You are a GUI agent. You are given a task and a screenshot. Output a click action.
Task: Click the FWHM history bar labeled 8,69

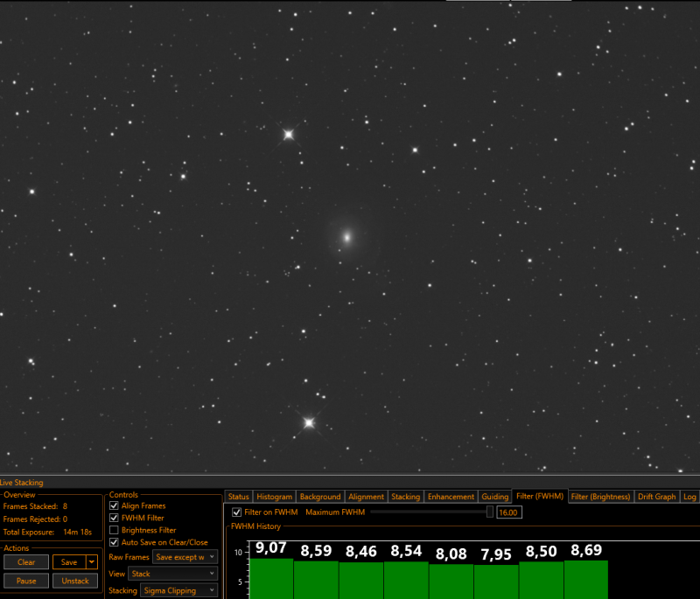586,580
